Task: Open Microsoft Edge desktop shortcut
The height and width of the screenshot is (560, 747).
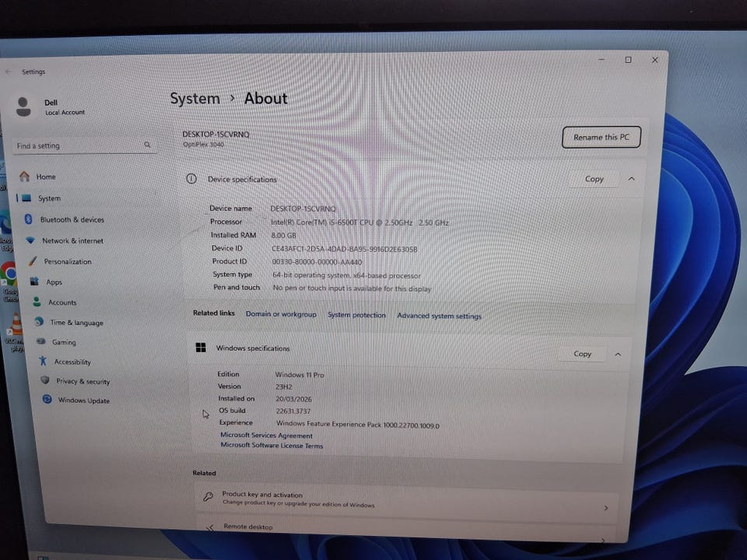Action: coord(5,232)
